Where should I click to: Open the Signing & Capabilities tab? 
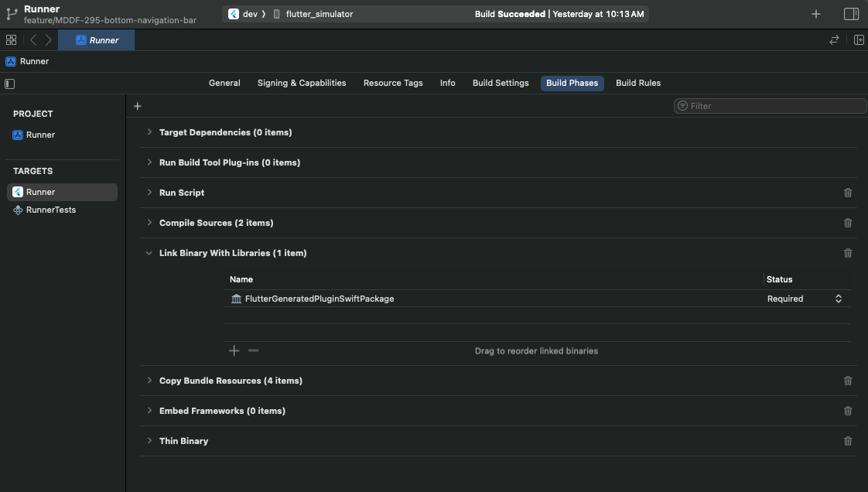[x=302, y=83]
